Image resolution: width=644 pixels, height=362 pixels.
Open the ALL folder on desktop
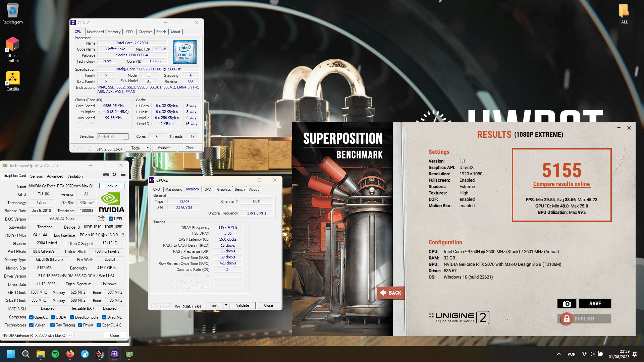click(624, 14)
